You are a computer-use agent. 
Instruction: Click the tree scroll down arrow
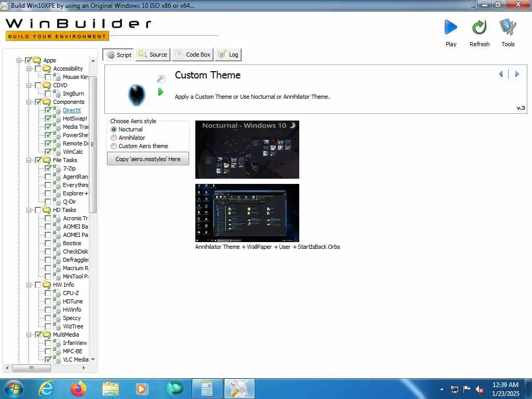(x=93, y=360)
